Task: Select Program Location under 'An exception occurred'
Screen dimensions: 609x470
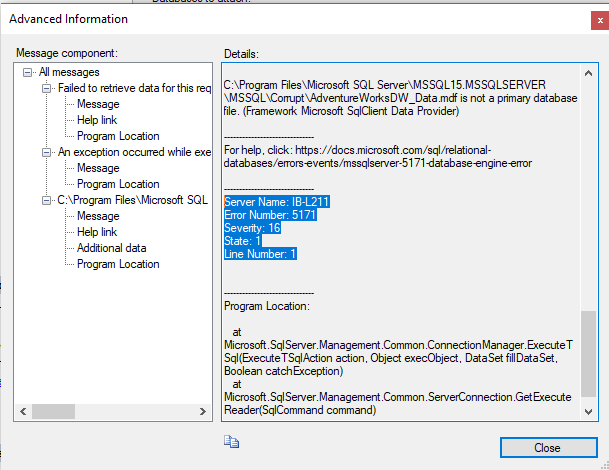Action: pyautogui.click(x=118, y=184)
